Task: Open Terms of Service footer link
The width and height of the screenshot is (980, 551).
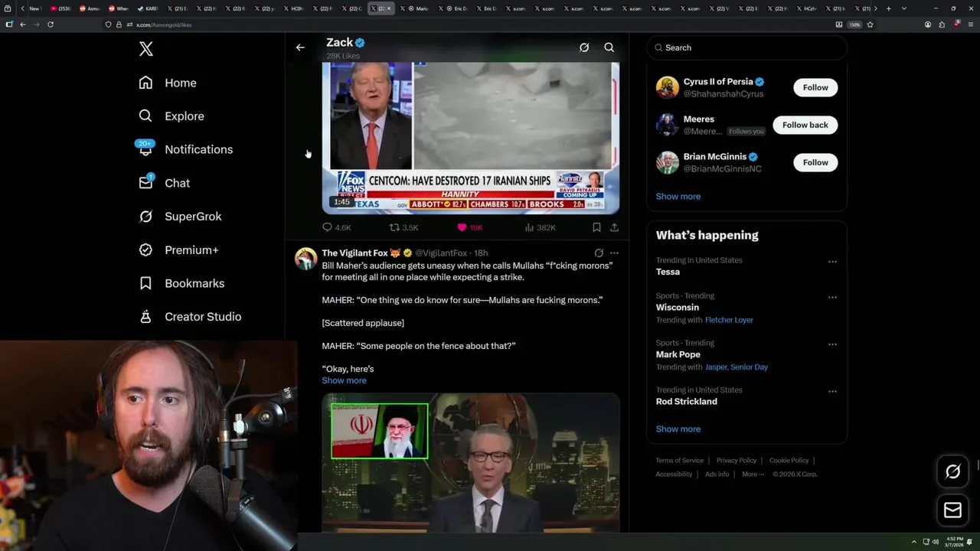Action: click(679, 461)
